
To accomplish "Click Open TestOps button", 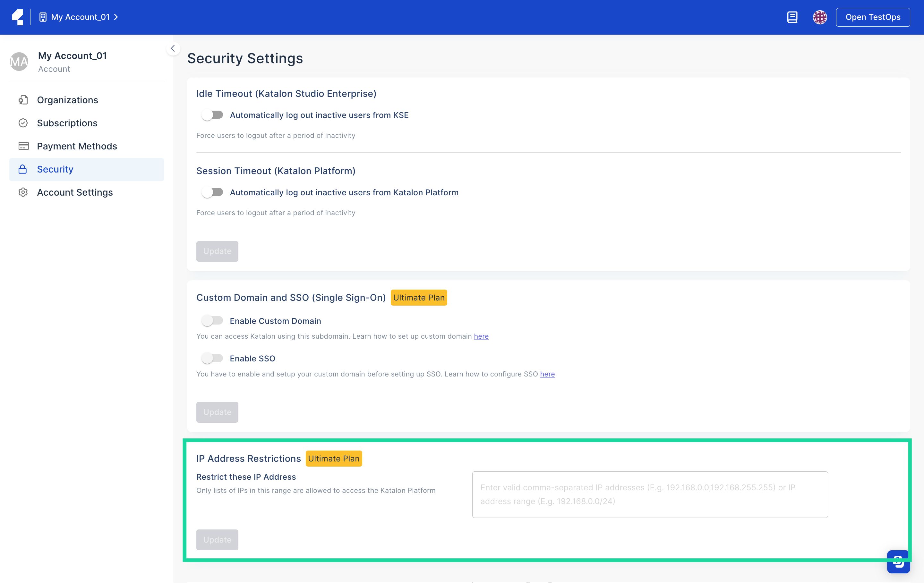I will 873,17.
